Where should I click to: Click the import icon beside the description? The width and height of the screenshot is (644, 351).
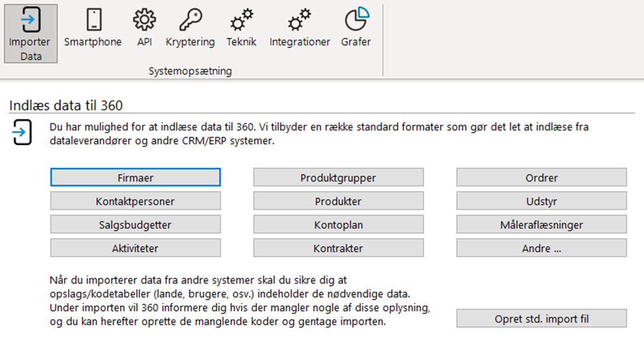[x=22, y=132]
